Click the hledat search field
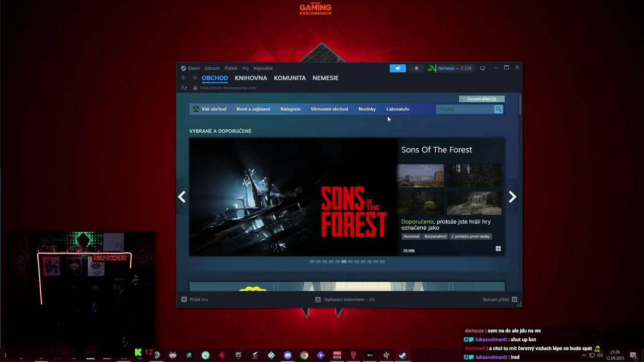This screenshot has height=362, width=644. (x=465, y=109)
